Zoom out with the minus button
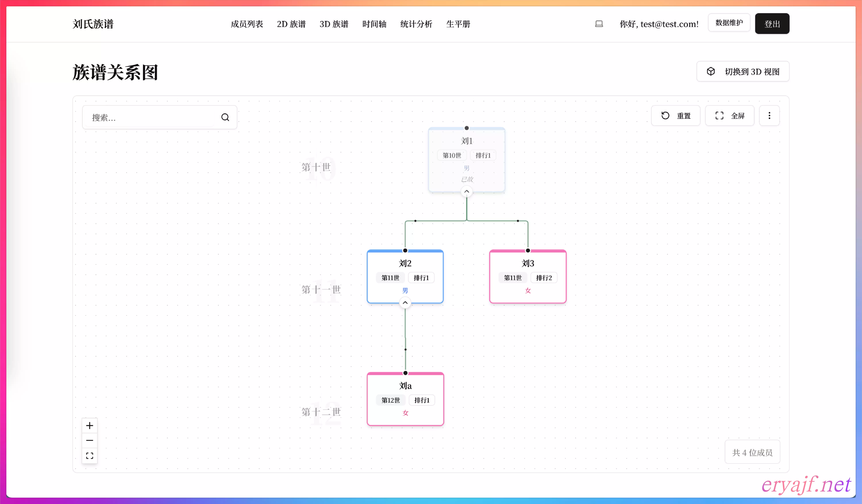Viewport: 862px width, 504px height. 90,440
